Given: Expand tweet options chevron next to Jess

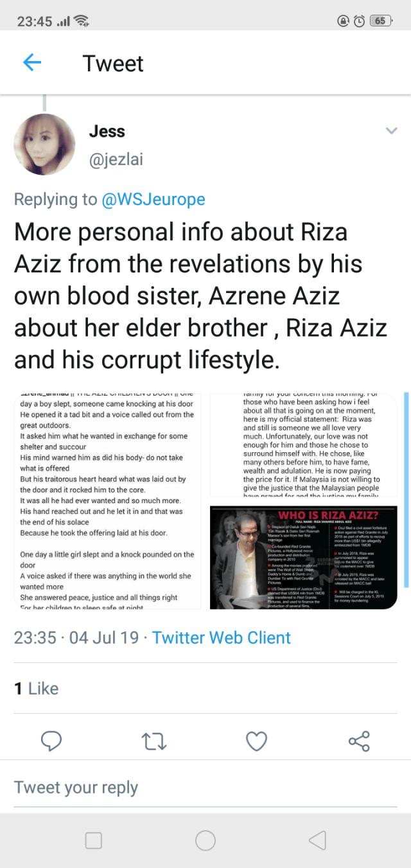Looking at the screenshot, I should pyautogui.click(x=391, y=131).
